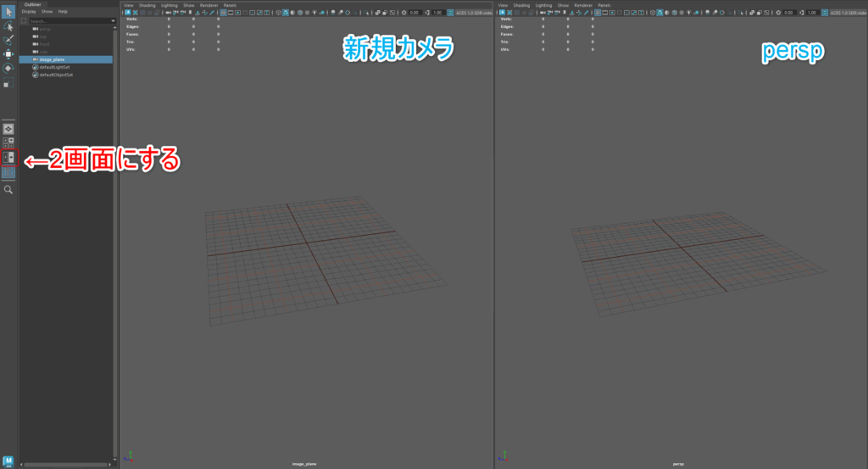The height and width of the screenshot is (469, 868).
Task: Click the Outliner search filter icon
Action: pyautogui.click(x=24, y=21)
